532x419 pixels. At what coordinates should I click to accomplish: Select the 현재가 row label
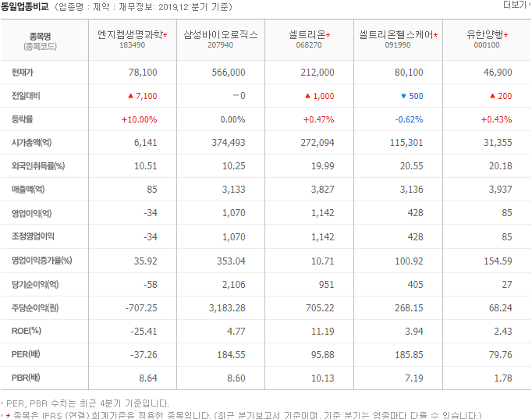[23, 73]
